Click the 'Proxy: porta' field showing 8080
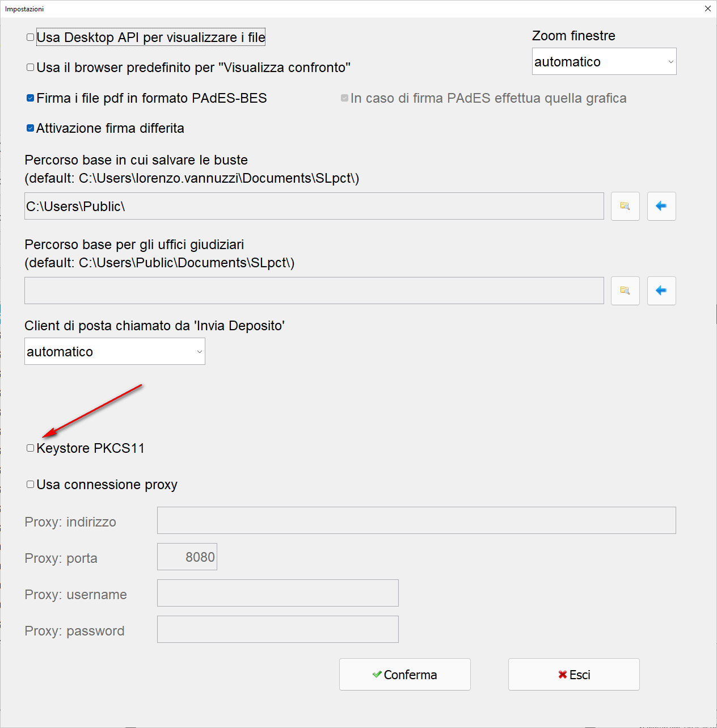 (187, 557)
